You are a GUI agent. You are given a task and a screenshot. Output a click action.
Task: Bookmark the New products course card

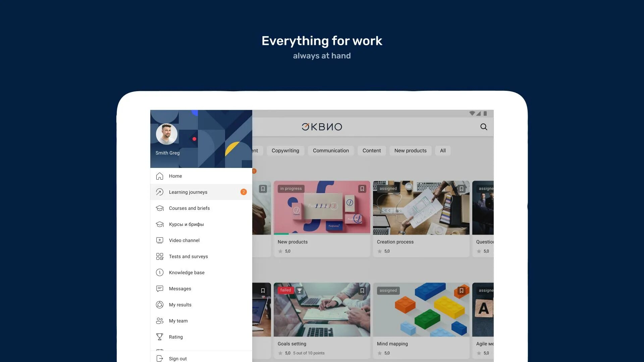click(x=362, y=189)
